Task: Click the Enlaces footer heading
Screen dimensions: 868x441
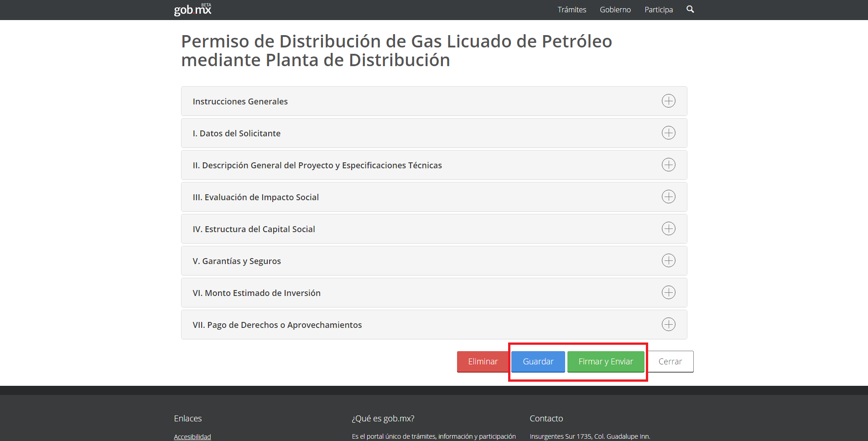Action: [x=187, y=419]
